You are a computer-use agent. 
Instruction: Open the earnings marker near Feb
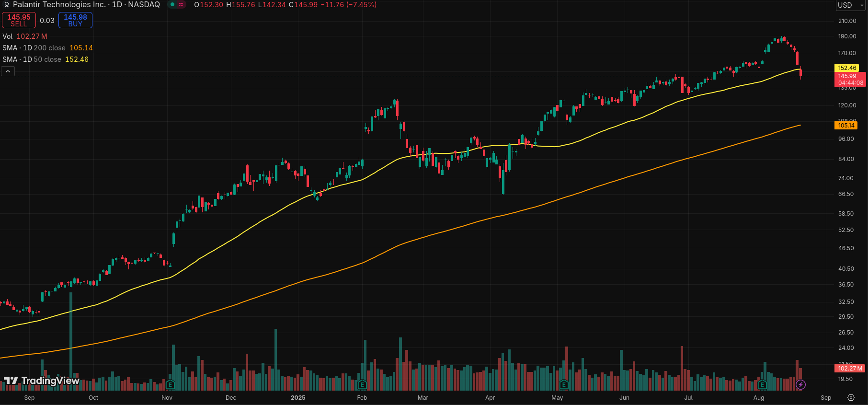pyautogui.click(x=362, y=384)
